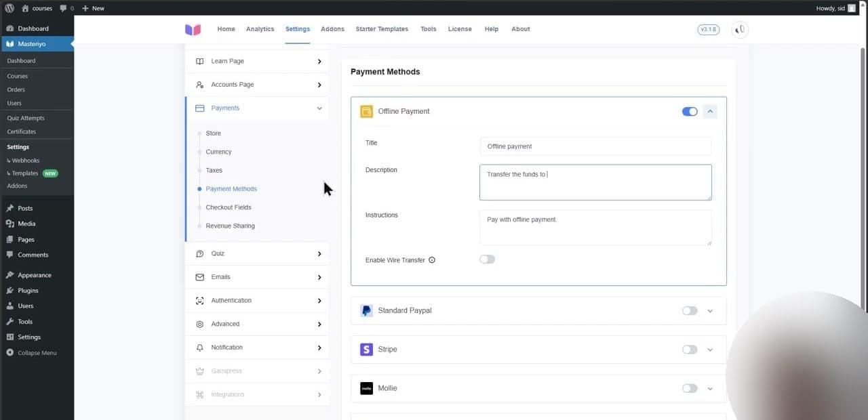This screenshot has height=420, width=868.
Task: Click the New plus button in admin bar
Action: 93,8
